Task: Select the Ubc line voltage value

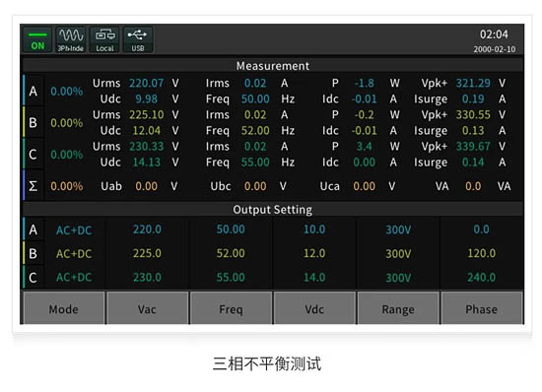Action: [x=255, y=186]
